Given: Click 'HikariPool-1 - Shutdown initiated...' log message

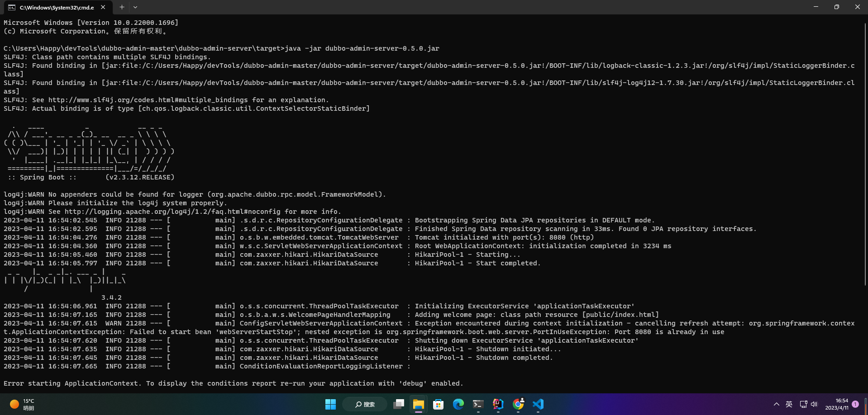Looking at the screenshot, I should tap(488, 349).
